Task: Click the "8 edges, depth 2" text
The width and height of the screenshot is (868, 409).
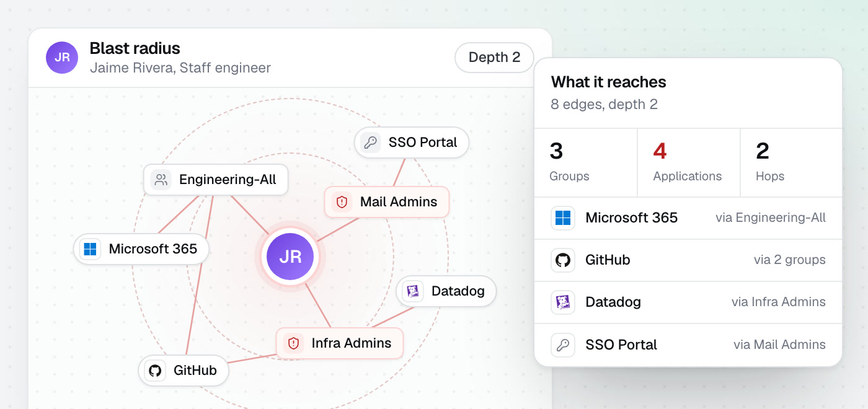Action: (604, 104)
